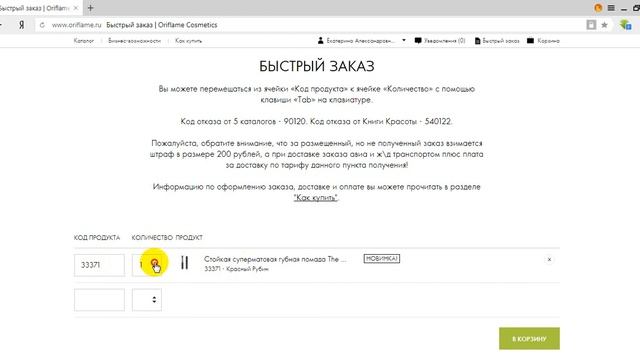The image size is (640, 360).
Task: Open a new browser tab with plus icon
Action: coord(90,8)
